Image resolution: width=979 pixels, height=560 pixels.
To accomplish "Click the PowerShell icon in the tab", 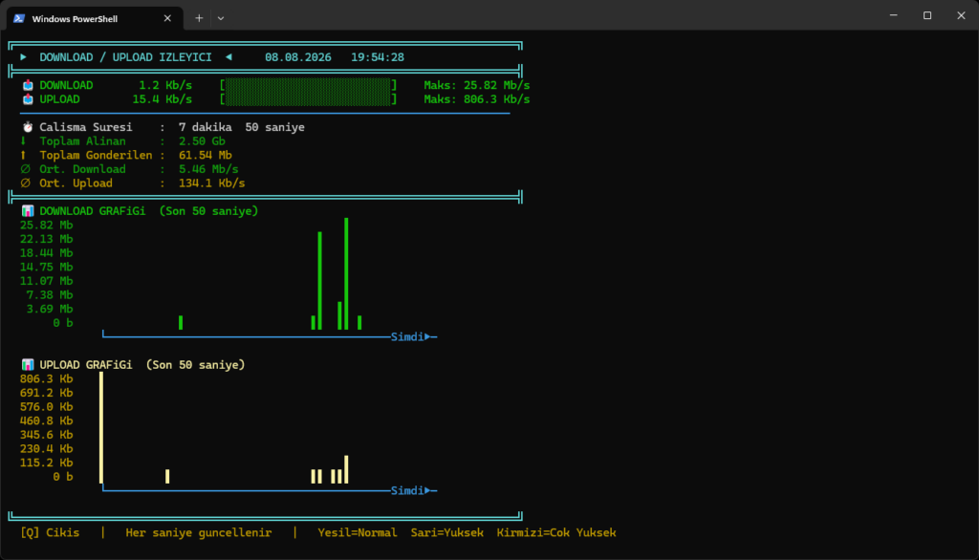I will (x=19, y=19).
